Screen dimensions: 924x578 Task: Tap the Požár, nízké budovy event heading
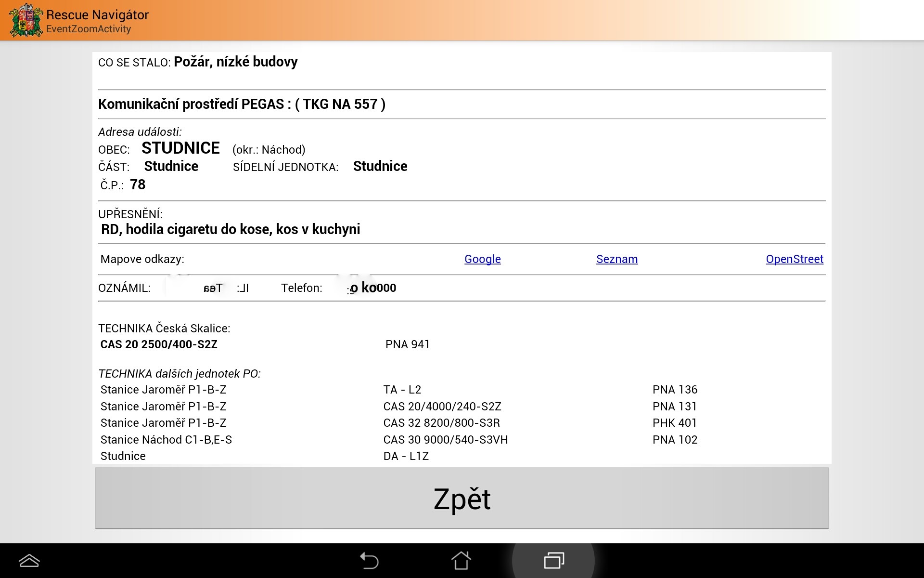point(235,62)
